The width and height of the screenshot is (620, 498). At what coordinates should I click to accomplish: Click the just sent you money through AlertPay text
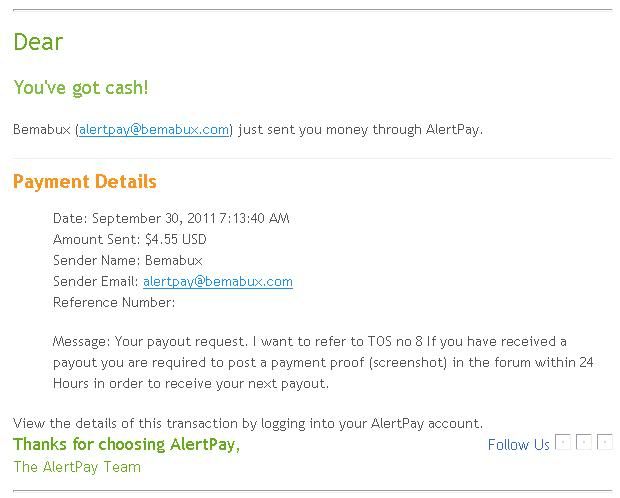pyautogui.click(x=361, y=130)
